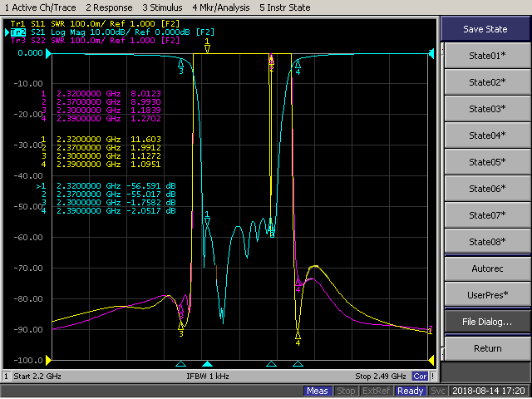Select yellow marker 4 below -90 dB
Viewport: 532px width, 399px height.
[298, 338]
